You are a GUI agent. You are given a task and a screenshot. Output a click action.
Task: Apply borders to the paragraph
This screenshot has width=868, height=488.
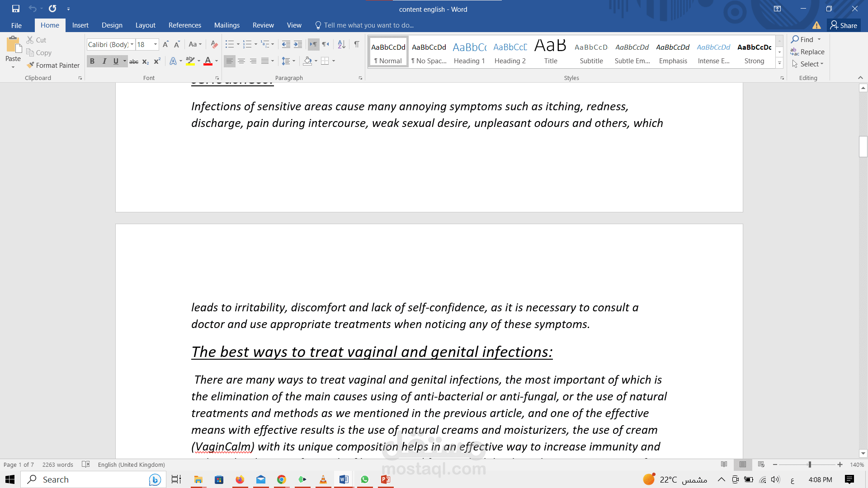[x=325, y=61]
